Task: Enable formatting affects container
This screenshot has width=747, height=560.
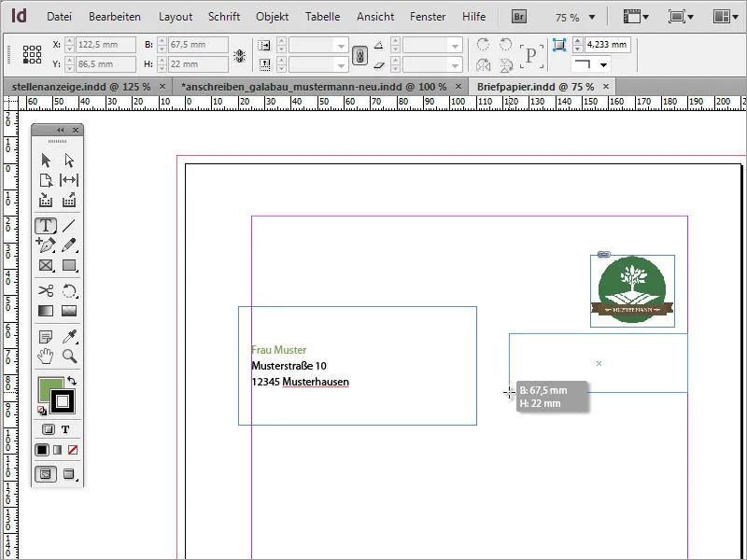Action: point(49,429)
